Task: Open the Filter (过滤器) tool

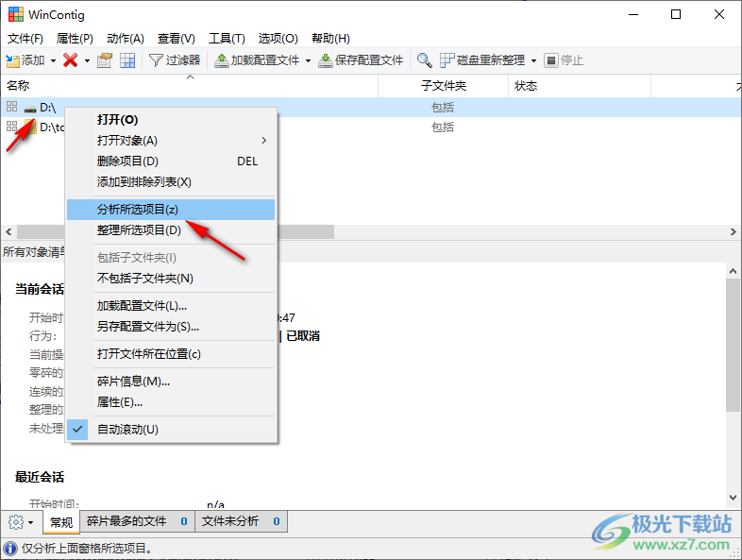Action: (x=175, y=60)
